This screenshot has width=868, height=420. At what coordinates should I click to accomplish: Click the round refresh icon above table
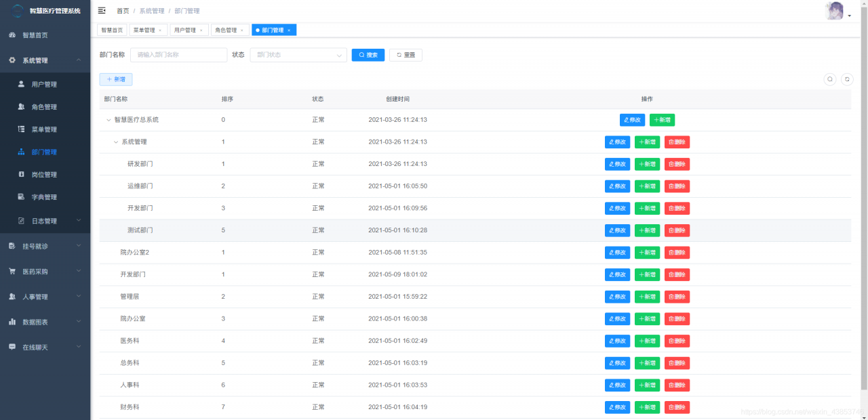(x=847, y=79)
